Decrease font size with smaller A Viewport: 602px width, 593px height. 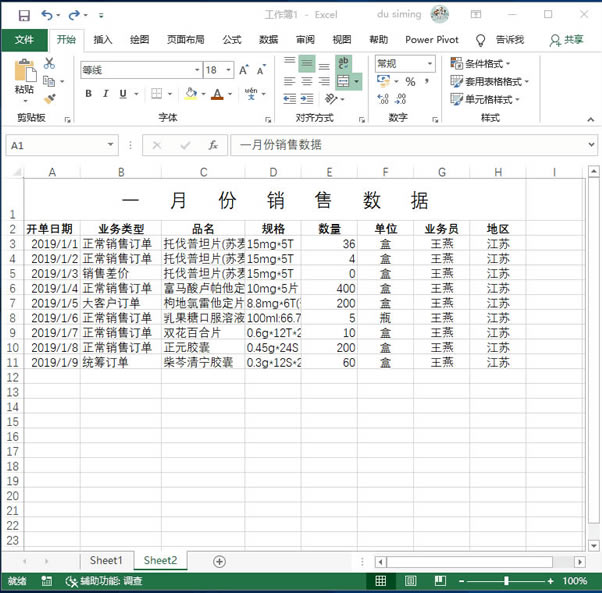pos(261,70)
